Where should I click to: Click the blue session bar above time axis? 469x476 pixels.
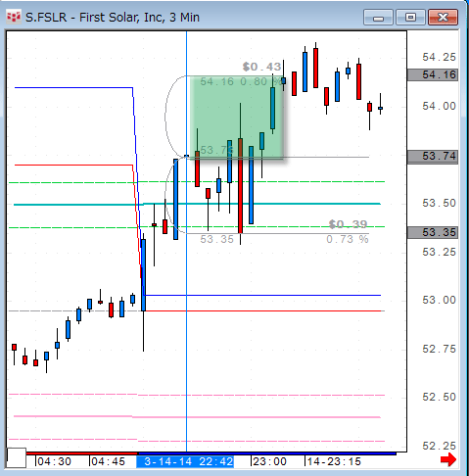[x=267, y=453]
